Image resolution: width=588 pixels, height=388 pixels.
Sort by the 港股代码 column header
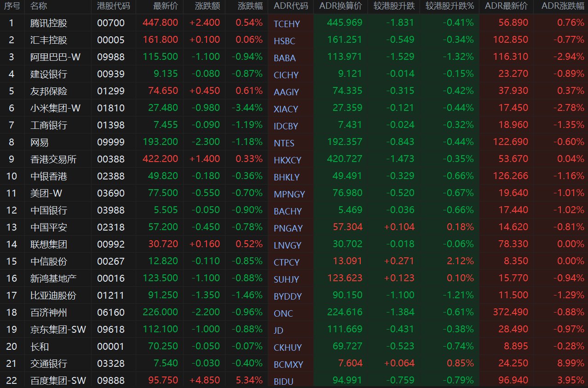click(114, 6)
